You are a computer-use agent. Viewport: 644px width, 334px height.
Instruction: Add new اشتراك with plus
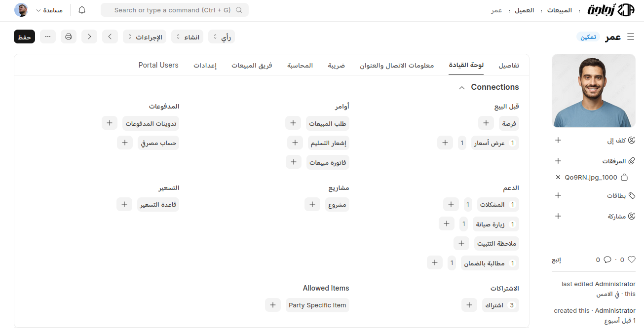pos(469,305)
